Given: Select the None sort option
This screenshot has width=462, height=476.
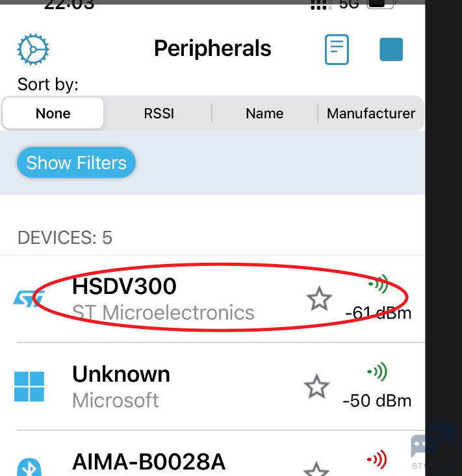Looking at the screenshot, I should coord(53,113).
